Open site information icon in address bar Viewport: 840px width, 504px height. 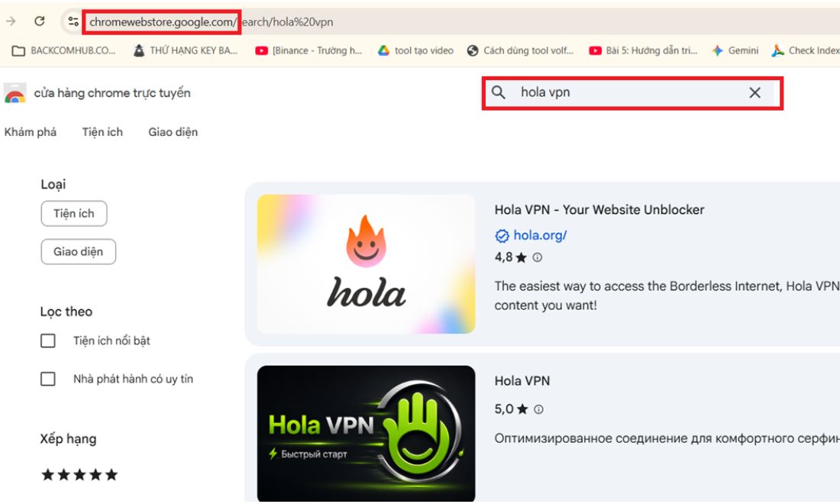(x=73, y=21)
